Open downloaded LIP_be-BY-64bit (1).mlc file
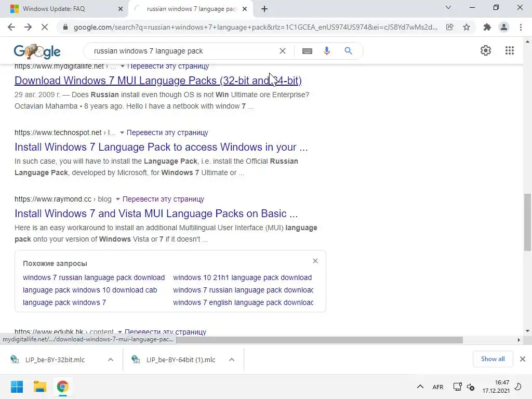The image size is (532, 399). (181, 360)
